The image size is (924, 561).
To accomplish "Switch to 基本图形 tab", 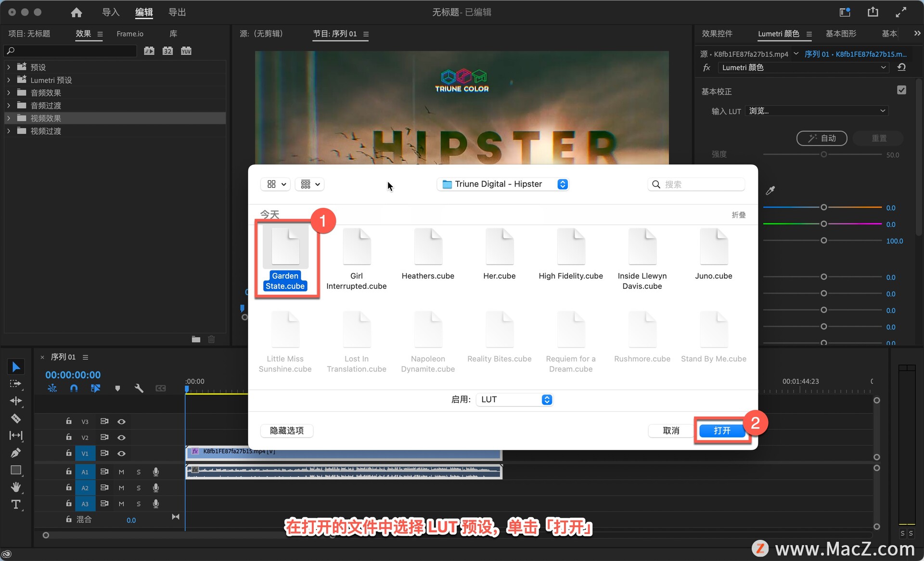I will click(x=841, y=33).
